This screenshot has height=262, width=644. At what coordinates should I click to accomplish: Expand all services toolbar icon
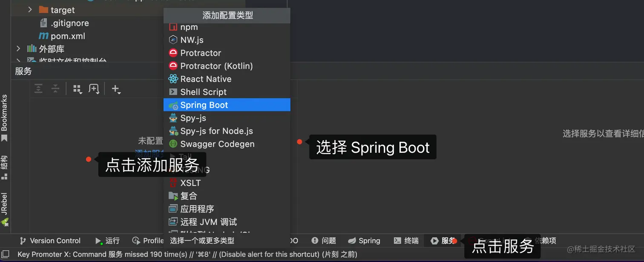click(x=38, y=88)
